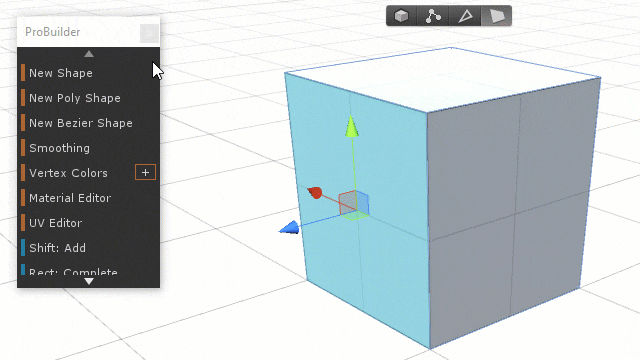Screen dimensions: 640x360
Task: Open the Vertex Colors panel
Action: (76, 173)
